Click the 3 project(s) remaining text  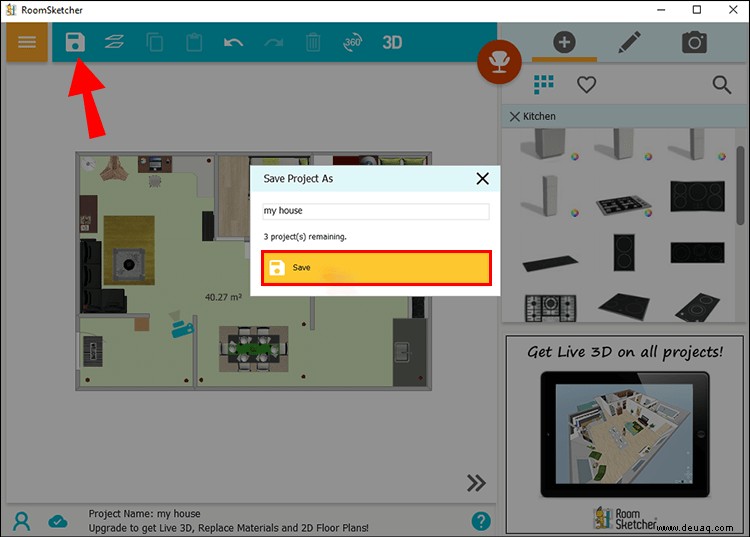pyautogui.click(x=305, y=237)
